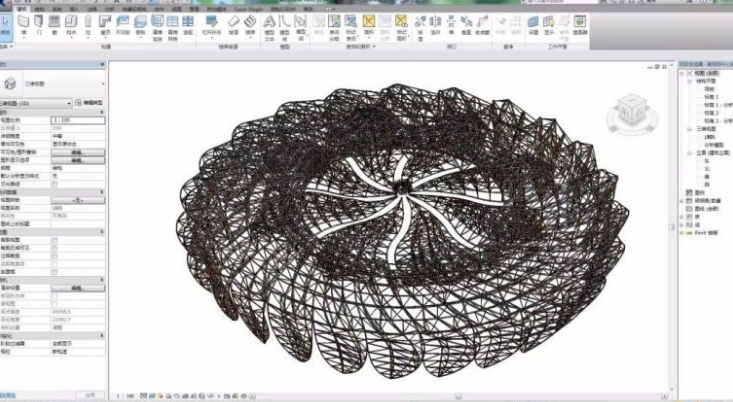This screenshot has width=733, height=402.
Task: Collapse the 范围 (Extents) properties section
Action: (x=102, y=232)
